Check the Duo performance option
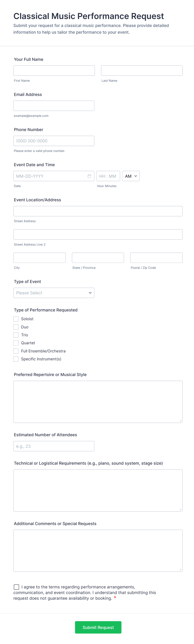This screenshot has height=644, width=194. [16, 327]
